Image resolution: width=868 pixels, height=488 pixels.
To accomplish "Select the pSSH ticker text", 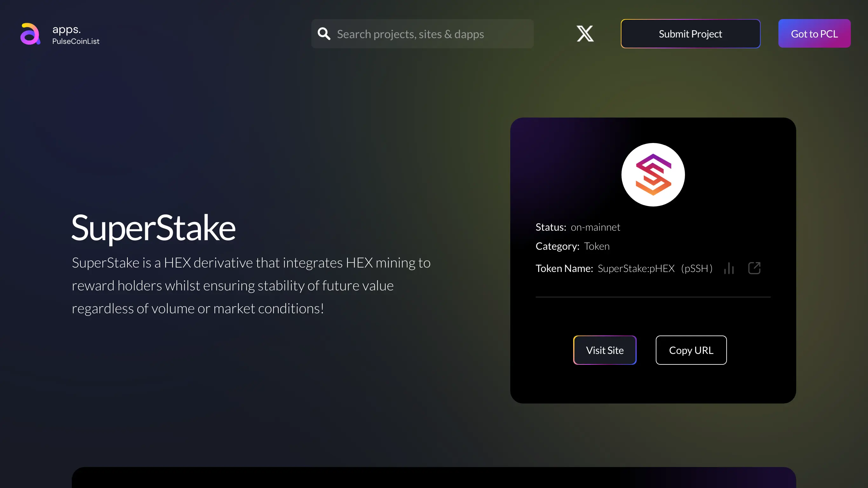I will pyautogui.click(x=696, y=268).
